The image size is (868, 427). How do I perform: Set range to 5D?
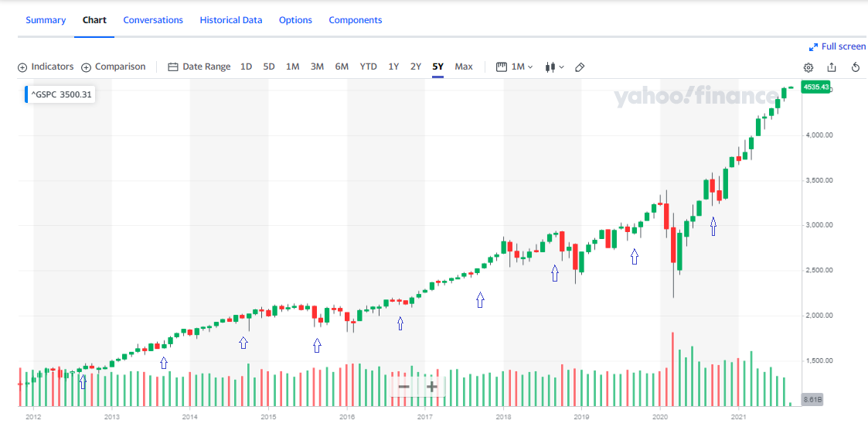[268, 67]
